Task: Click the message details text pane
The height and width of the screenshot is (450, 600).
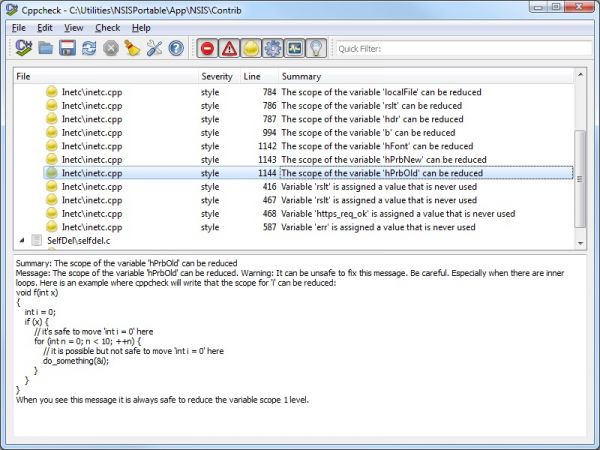Action: pos(300,345)
